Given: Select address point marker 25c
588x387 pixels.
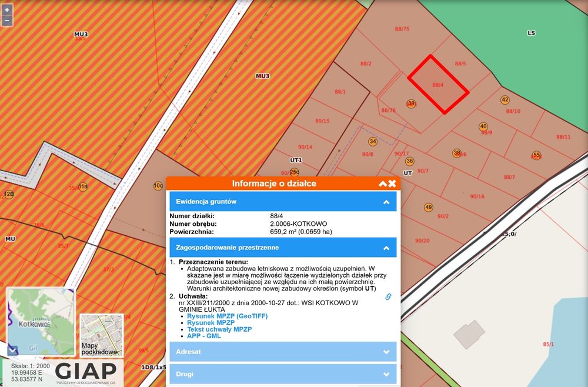Looking at the screenshot, I should tap(295, 172).
